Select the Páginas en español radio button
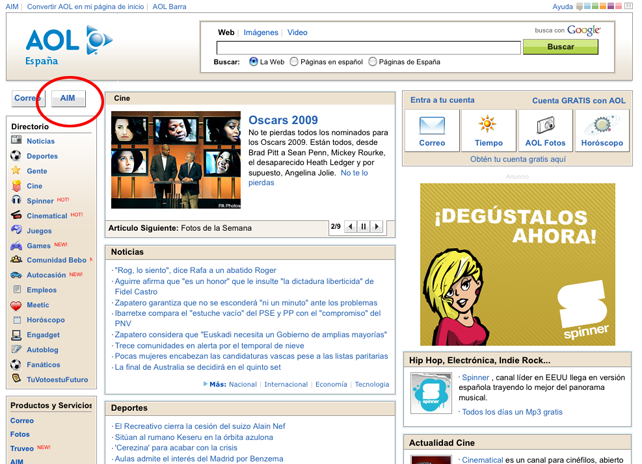The height and width of the screenshot is (464, 642). pyautogui.click(x=294, y=61)
